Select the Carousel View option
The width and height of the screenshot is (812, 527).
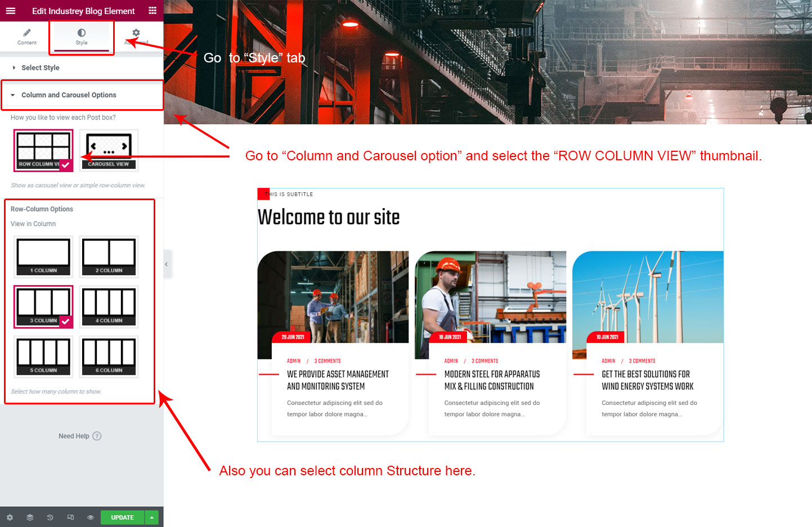tap(109, 150)
